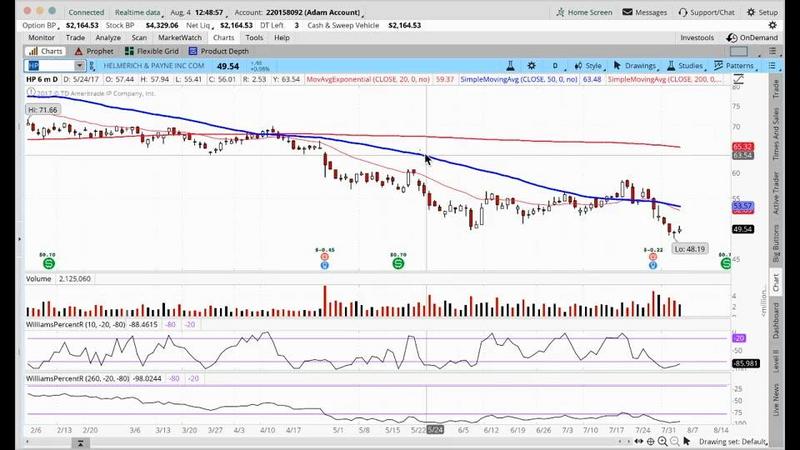Open the Trade side panel tab
Image resolution: width=800 pixels, height=450 pixels.
[776, 89]
